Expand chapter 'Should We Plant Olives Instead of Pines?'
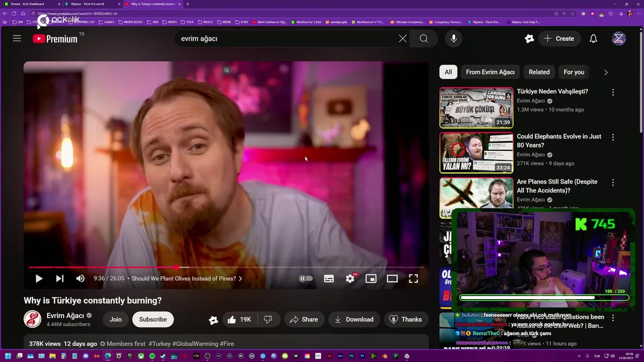Image resolution: width=644 pixels, height=362 pixels. coord(187,279)
